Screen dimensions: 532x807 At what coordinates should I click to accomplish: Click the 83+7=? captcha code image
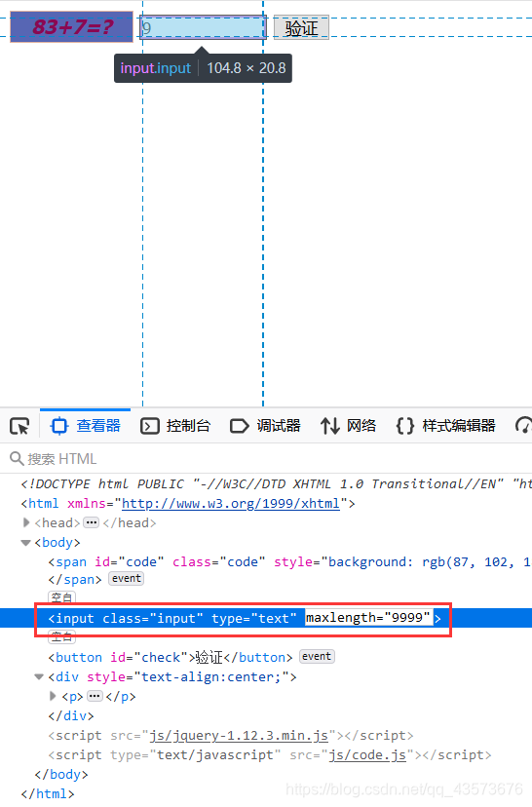pos(71,26)
